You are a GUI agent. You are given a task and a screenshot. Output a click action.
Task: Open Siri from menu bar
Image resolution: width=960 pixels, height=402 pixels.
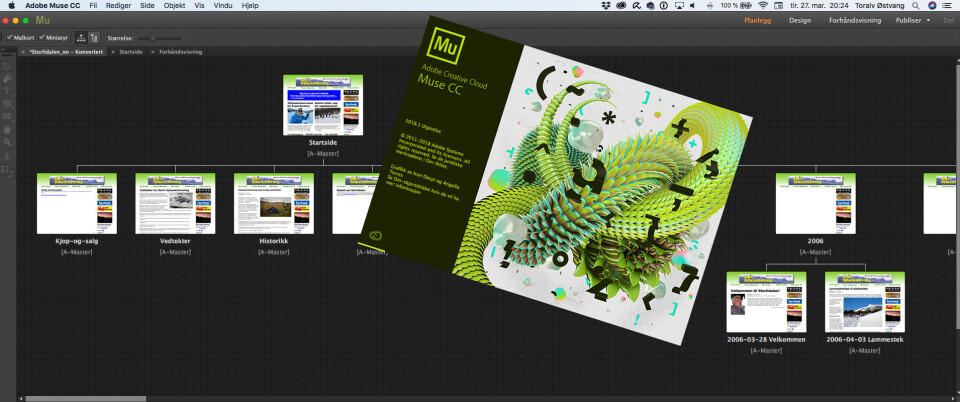pos(932,6)
